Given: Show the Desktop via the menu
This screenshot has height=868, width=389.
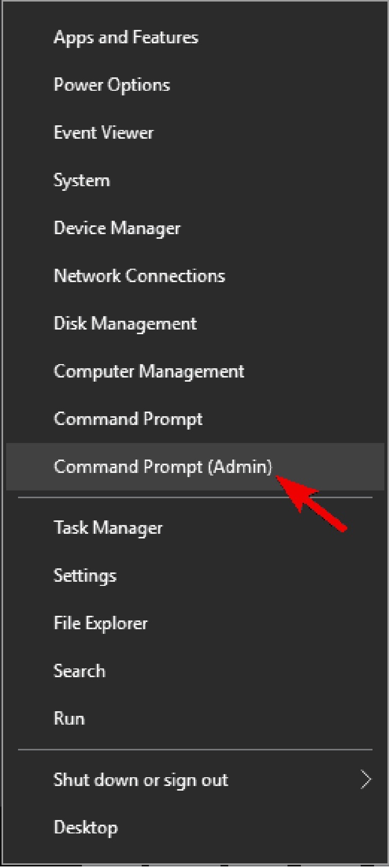Looking at the screenshot, I should click(x=86, y=827).
